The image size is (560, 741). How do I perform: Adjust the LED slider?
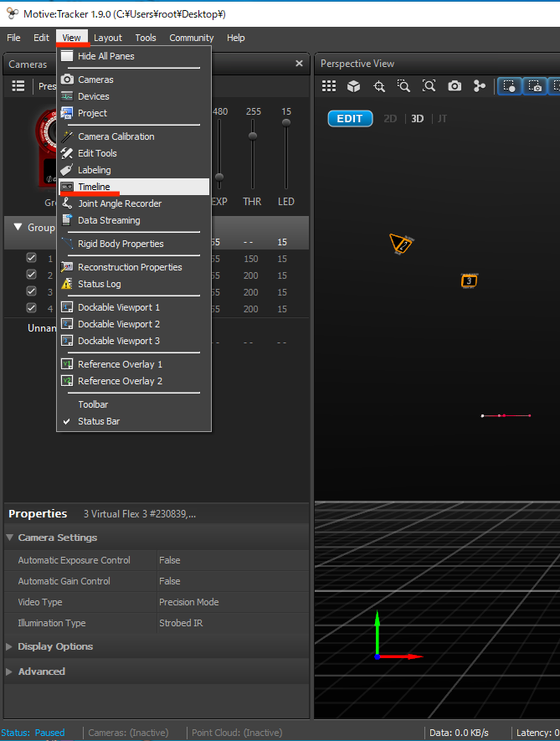click(x=286, y=123)
